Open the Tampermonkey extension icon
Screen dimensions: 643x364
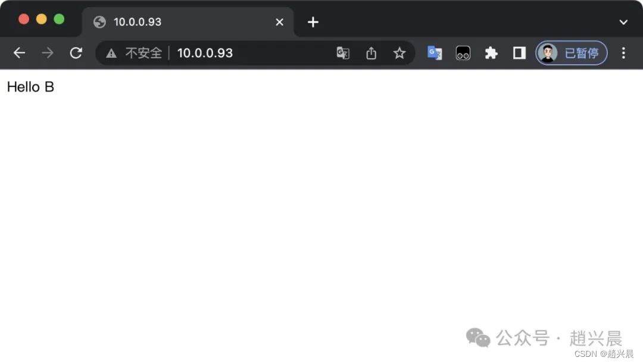tap(463, 53)
